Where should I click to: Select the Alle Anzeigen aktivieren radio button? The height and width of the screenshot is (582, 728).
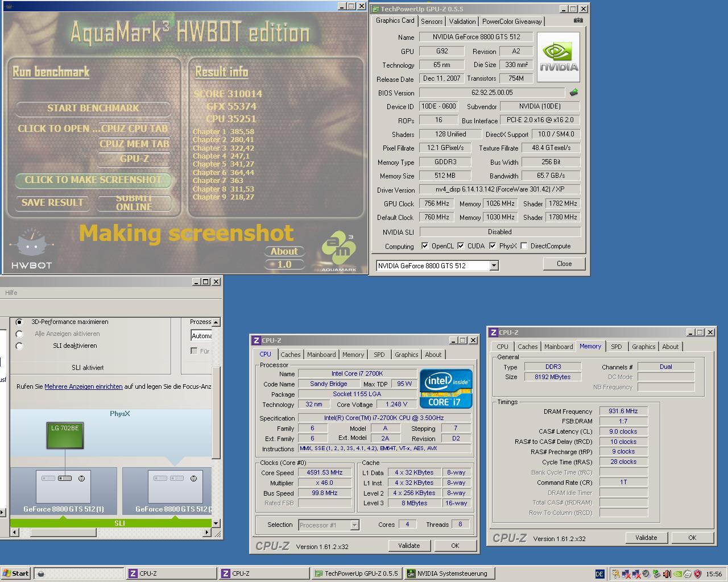19,334
